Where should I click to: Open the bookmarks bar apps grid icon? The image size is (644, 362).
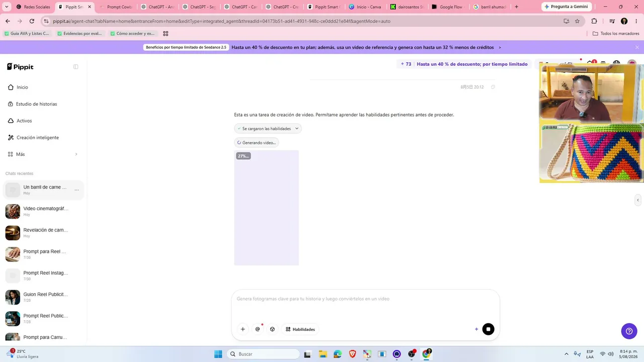click(166, 34)
